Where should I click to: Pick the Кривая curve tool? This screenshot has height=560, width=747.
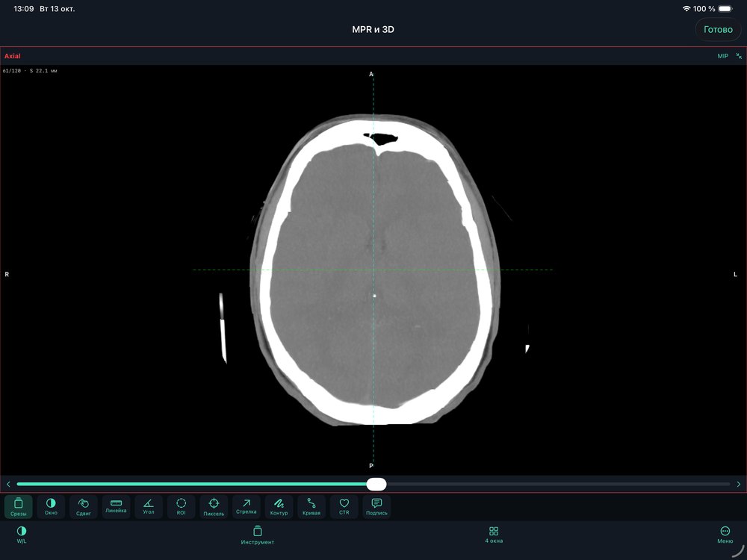click(x=311, y=506)
